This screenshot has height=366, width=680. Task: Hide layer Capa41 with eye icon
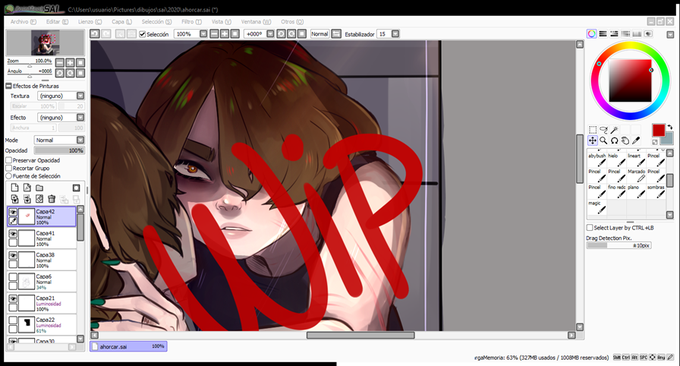coord(13,234)
